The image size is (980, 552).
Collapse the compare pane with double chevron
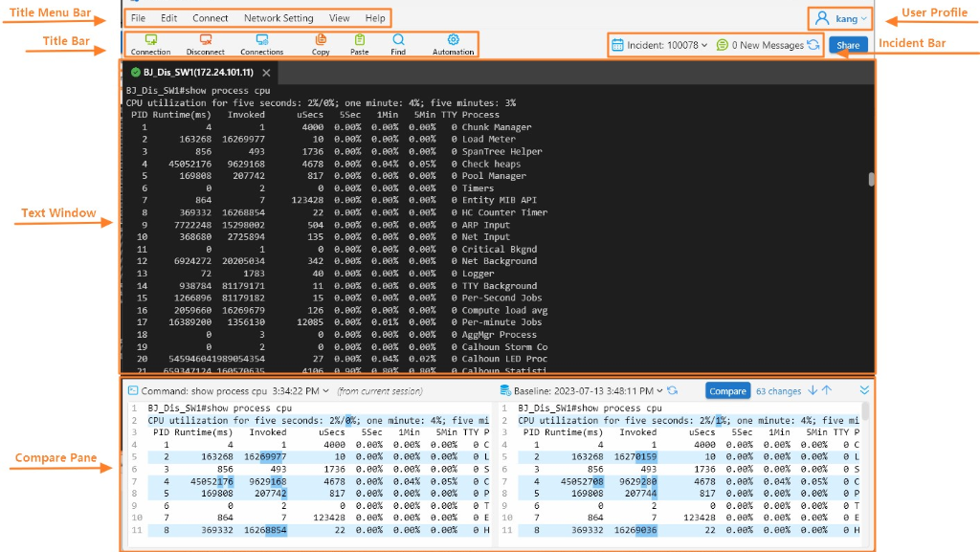865,390
